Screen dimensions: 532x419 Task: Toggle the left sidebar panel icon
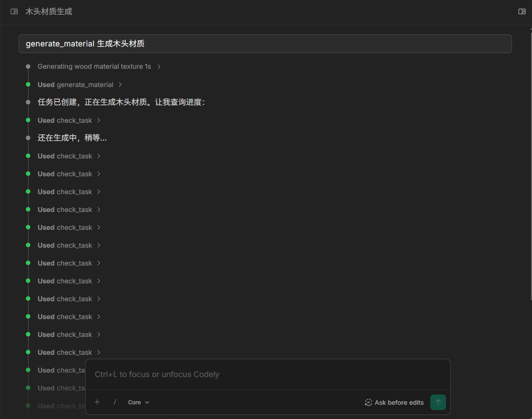pyautogui.click(x=14, y=12)
